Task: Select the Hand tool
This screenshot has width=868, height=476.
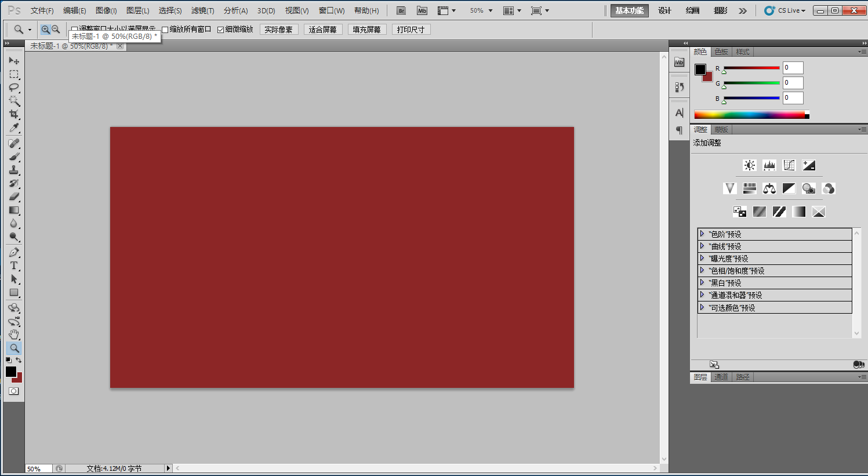Action: pos(14,335)
